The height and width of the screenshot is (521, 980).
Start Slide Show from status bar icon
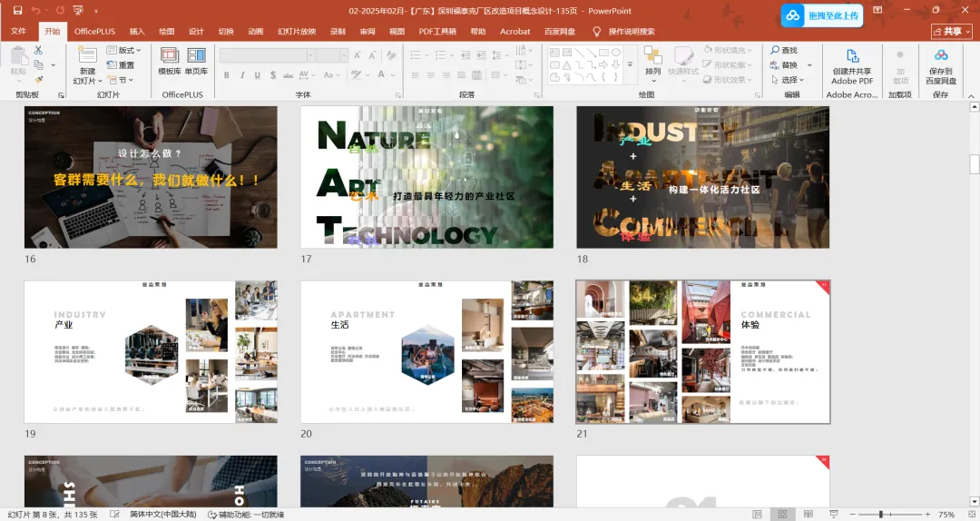pos(833,514)
